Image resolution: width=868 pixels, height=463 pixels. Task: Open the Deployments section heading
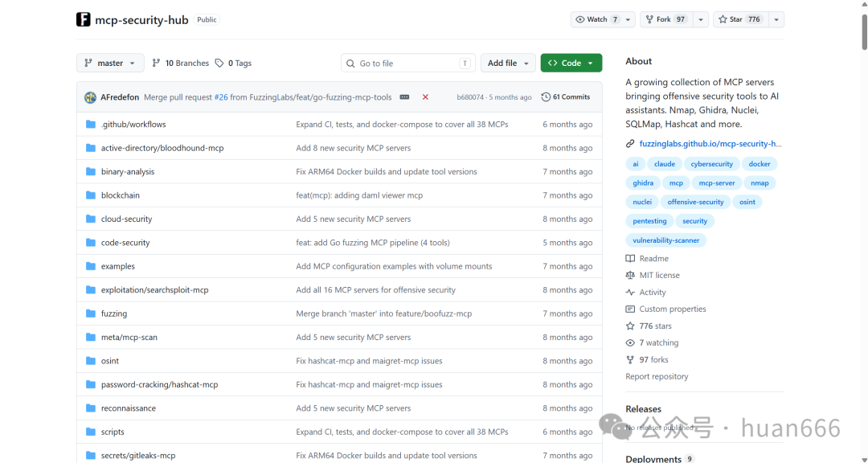[653, 458]
